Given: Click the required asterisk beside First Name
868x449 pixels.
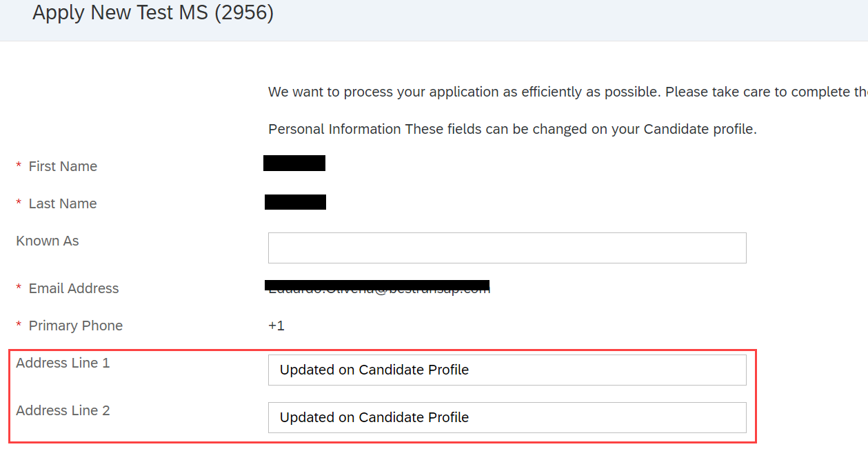Looking at the screenshot, I should 19,166.
